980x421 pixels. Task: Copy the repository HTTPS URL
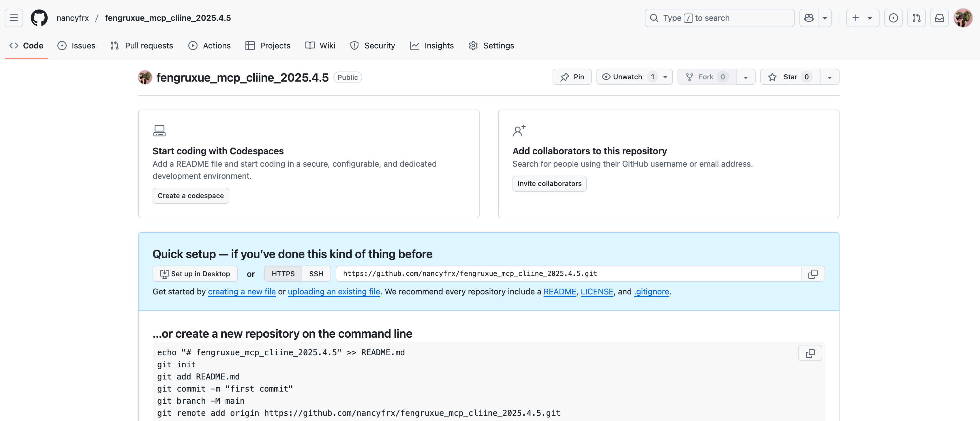coord(813,274)
